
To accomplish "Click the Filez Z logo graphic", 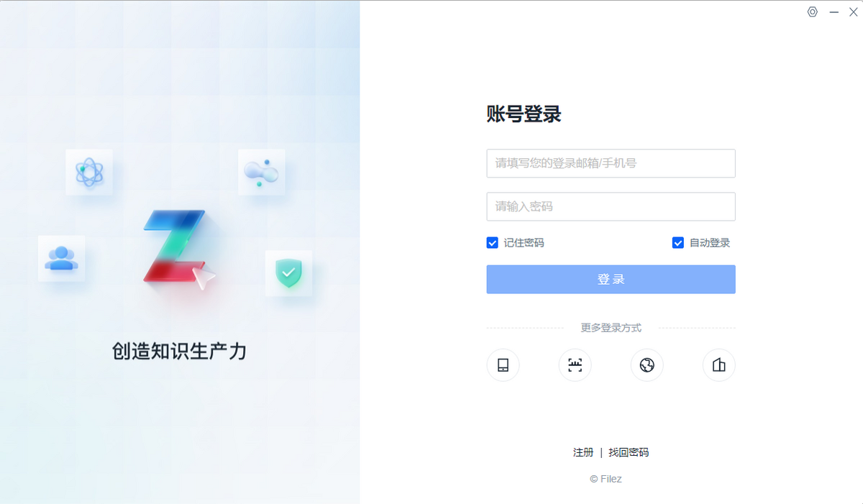I will point(178,248).
